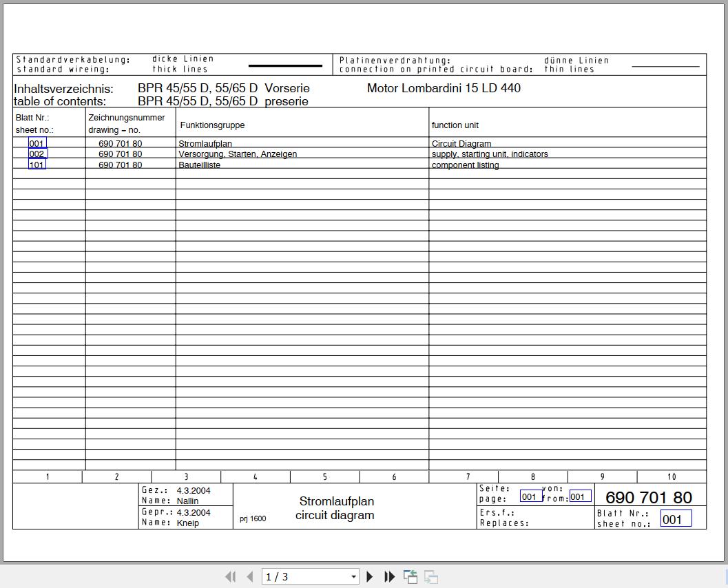
Task: Click the 'Motor Lombardini 15 LD 440' heading
Action: 444,88
